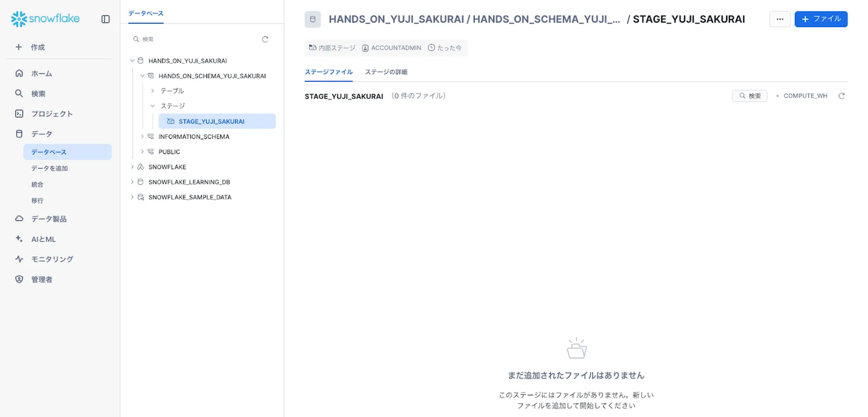This screenshot has width=868, height=417.
Task: Click the cloud icon beside データ製品
Action: click(x=19, y=219)
